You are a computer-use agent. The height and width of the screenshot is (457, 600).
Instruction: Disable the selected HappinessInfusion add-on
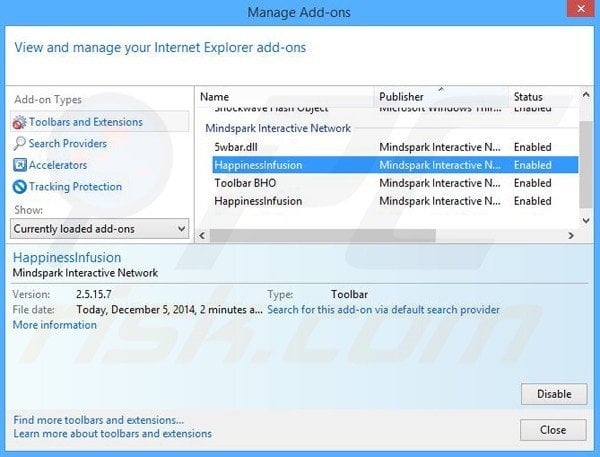[x=554, y=394]
